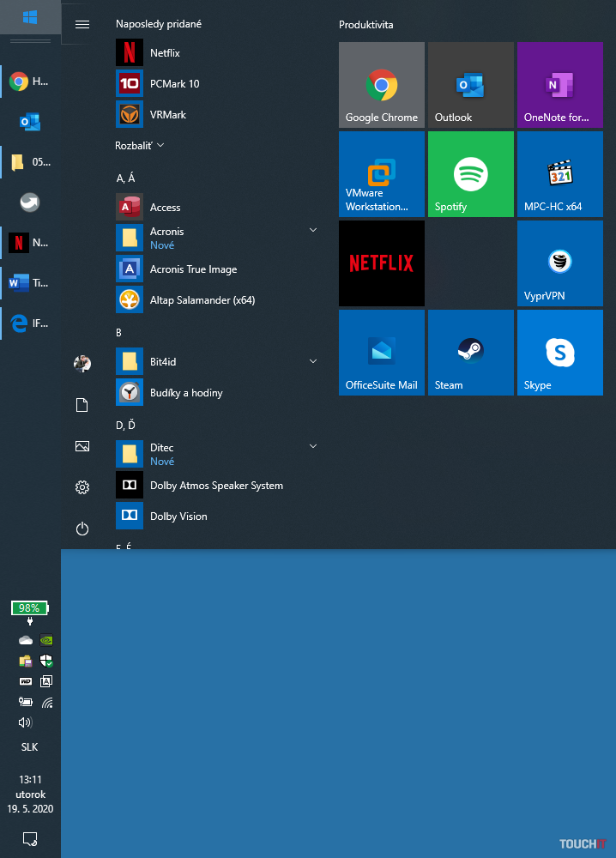Toggle the hamburger menu in Start
Screen dimensions: 616x858
[x=82, y=24]
